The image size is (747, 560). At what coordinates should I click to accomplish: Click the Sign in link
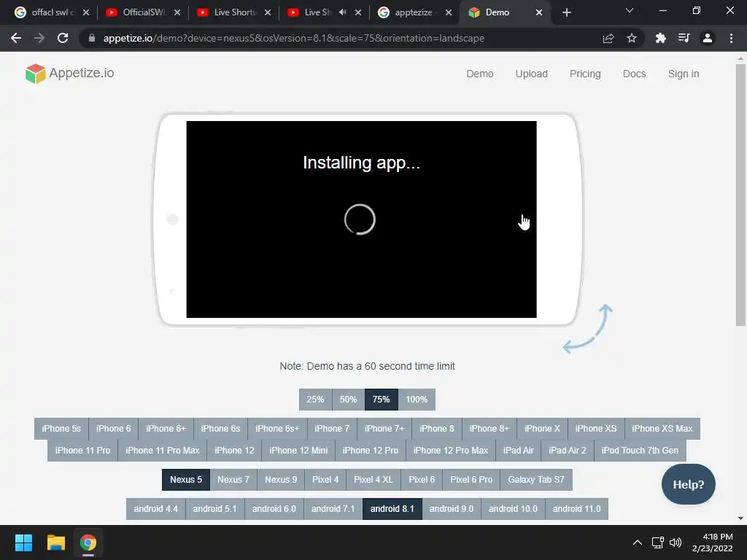tap(684, 74)
